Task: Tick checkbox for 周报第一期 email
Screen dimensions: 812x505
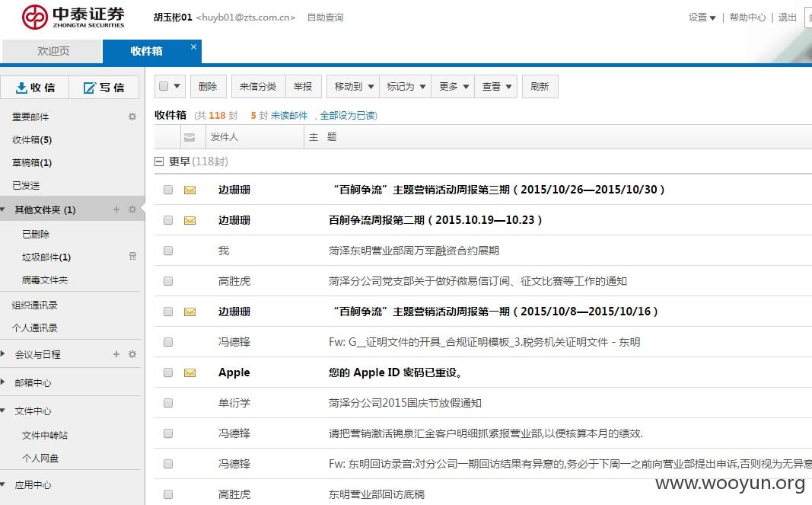Action: [167, 312]
